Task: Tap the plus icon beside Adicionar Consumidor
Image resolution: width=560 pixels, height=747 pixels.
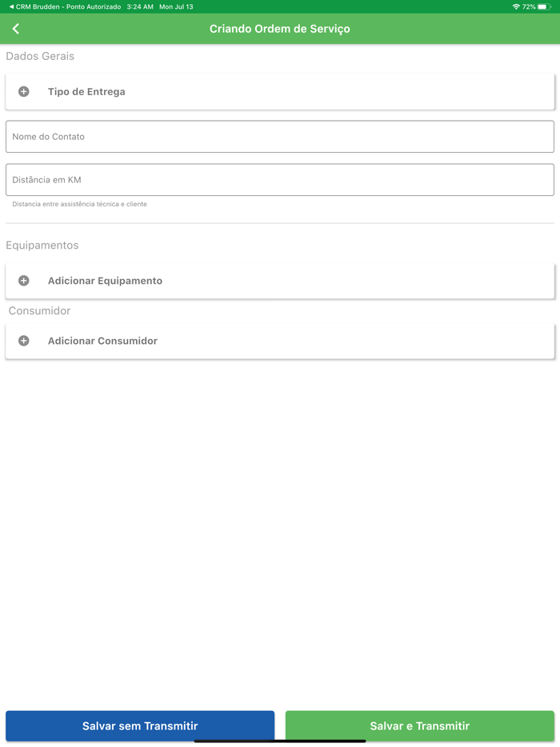Action: (x=23, y=340)
